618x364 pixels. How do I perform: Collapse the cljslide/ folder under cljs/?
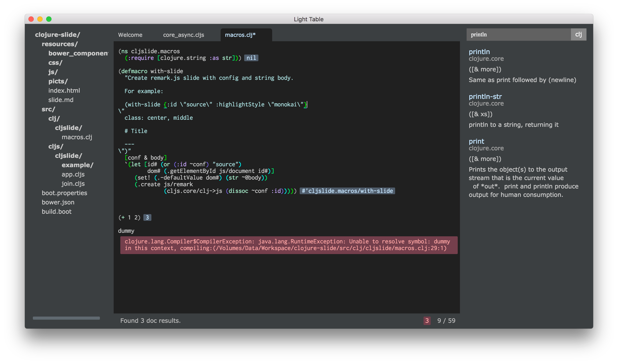point(69,156)
